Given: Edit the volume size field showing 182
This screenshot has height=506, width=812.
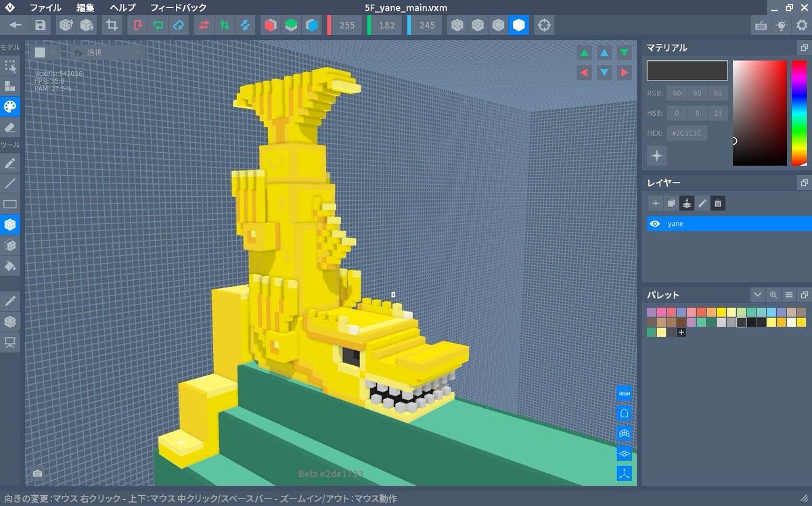Looking at the screenshot, I should 387,25.
